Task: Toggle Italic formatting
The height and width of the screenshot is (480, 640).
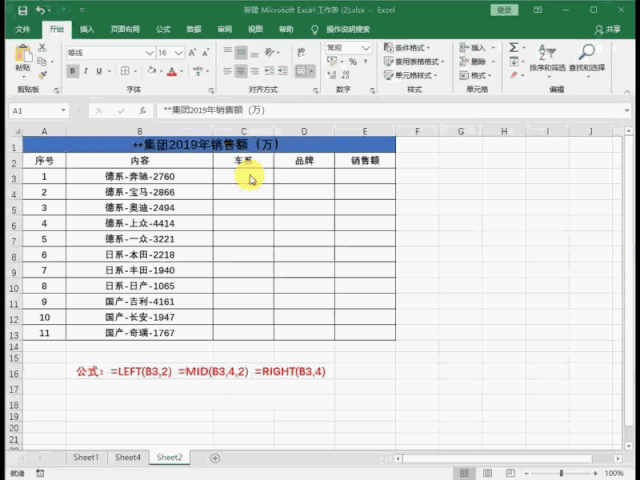Action: (x=86, y=71)
